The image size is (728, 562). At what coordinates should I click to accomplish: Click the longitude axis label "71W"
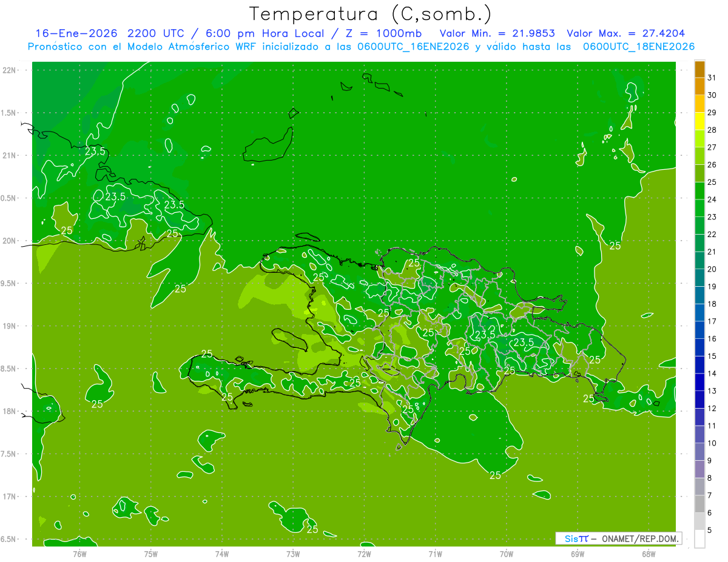[435, 554]
